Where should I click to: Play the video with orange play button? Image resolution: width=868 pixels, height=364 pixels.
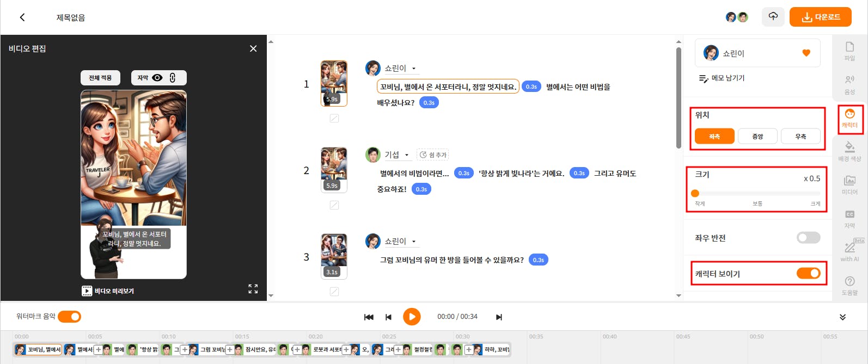tap(412, 316)
